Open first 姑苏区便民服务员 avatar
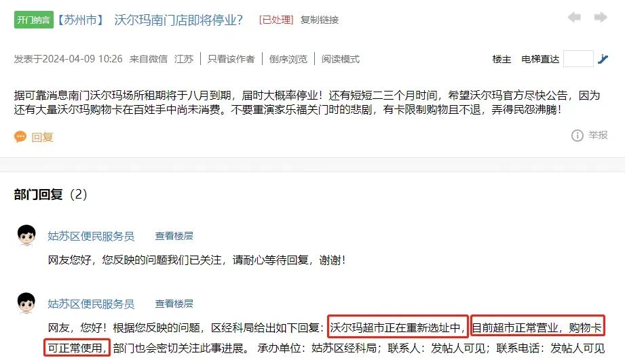The height and width of the screenshot is (364, 625). (x=26, y=235)
